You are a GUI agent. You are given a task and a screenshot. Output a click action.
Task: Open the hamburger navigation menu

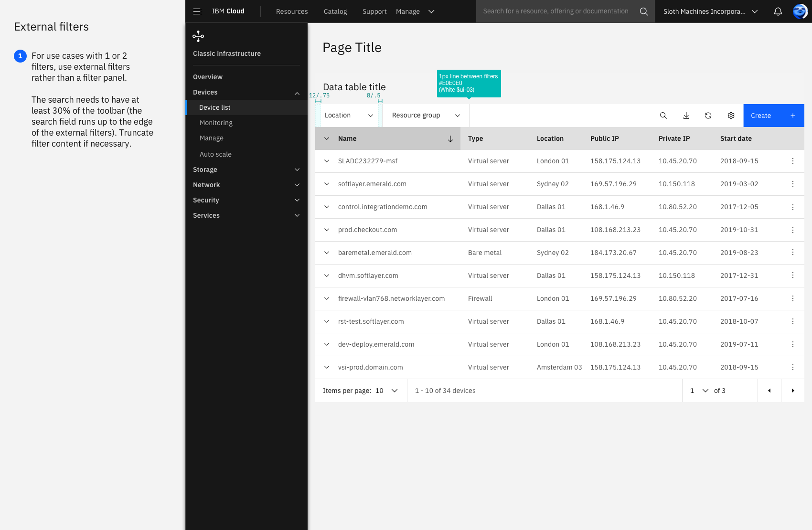tap(197, 11)
